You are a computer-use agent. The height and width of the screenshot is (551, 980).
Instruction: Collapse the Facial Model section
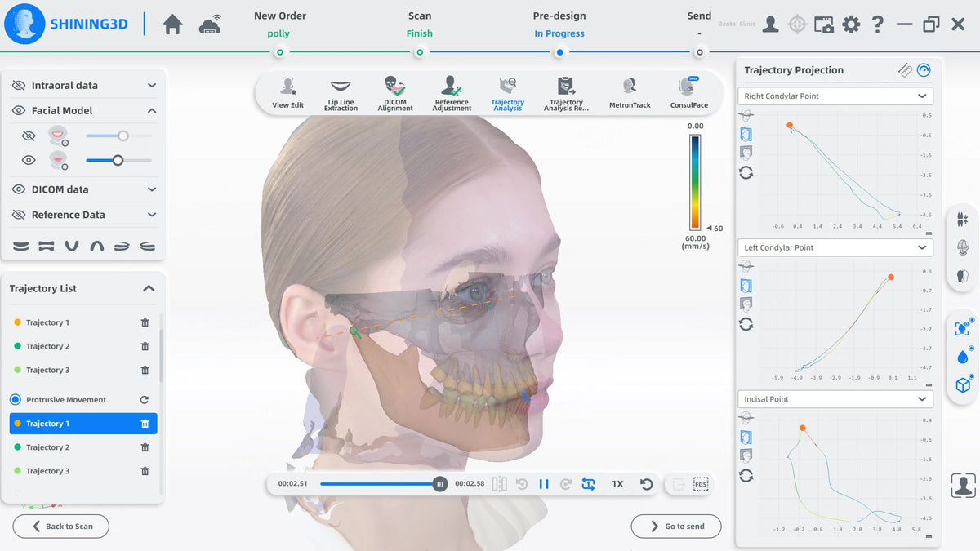tap(152, 110)
